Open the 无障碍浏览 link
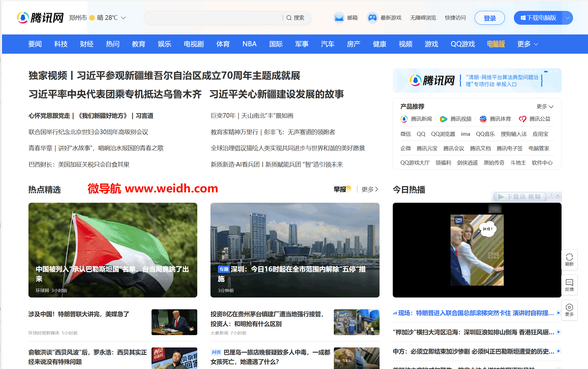The width and height of the screenshot is (588, 369). pyautogui.click(x=423, y=18)
